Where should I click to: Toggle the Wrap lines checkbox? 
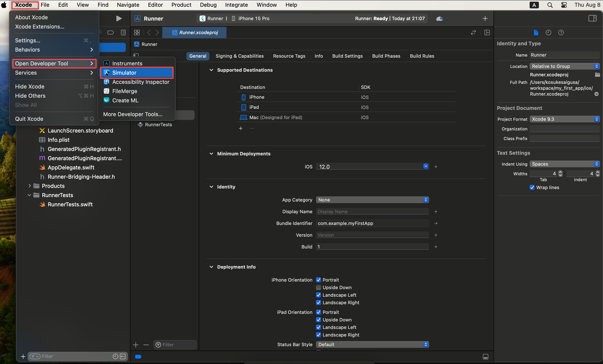tap(532, 187)
